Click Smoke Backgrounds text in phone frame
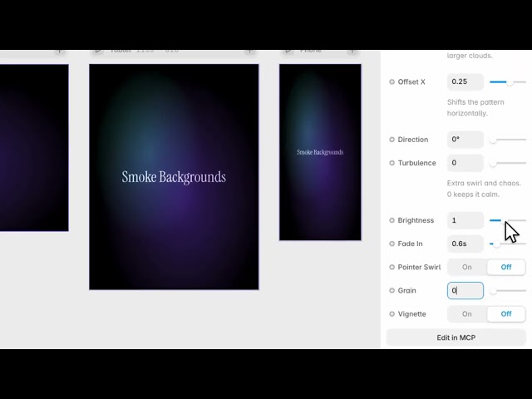Image resolution: width=532 pixels, height=399 pixels. click(x=320, y=152)
